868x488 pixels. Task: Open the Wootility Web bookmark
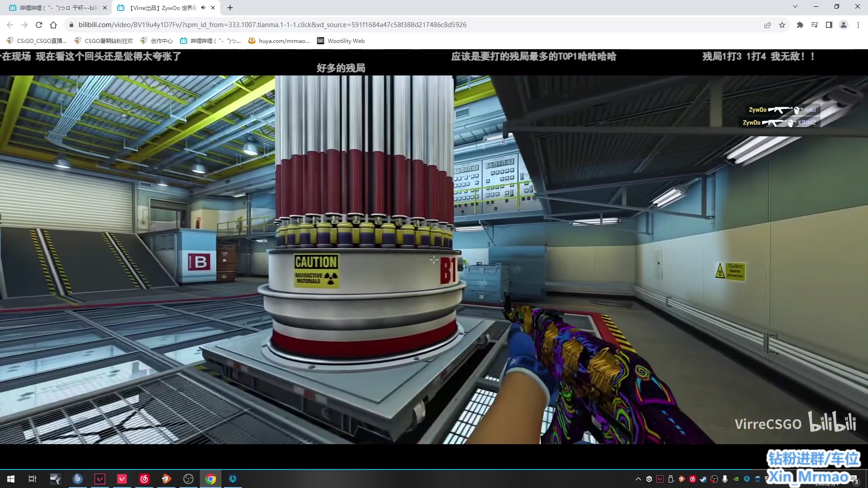tap(341, 41)
